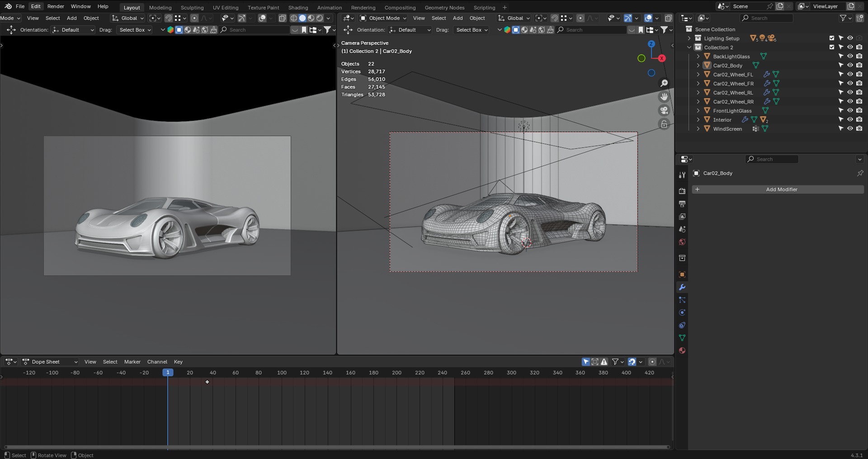Expand the Car02_Wheel_RR object row
The width and height of the screenshot is (868, 459).
(698, 101)
